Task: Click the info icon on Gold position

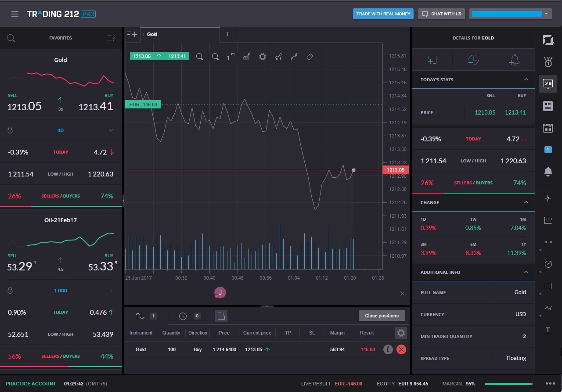Action: pos(388,349)
